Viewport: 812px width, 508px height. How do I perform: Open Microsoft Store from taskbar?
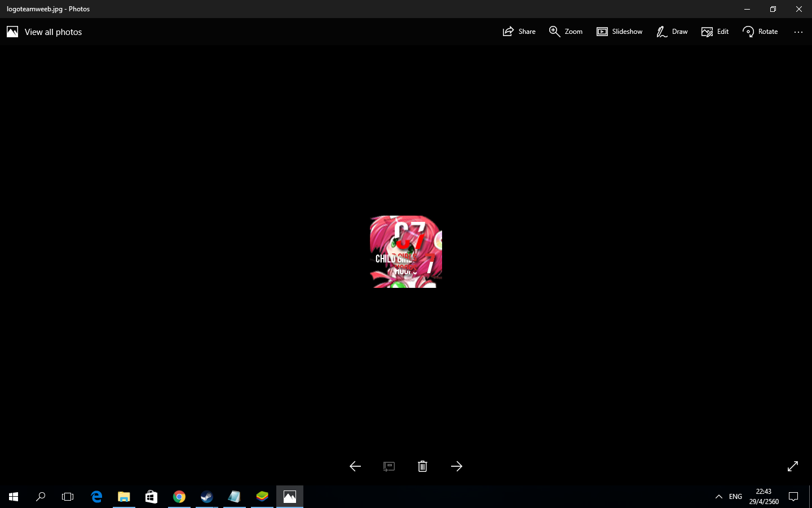pos(151,497)
